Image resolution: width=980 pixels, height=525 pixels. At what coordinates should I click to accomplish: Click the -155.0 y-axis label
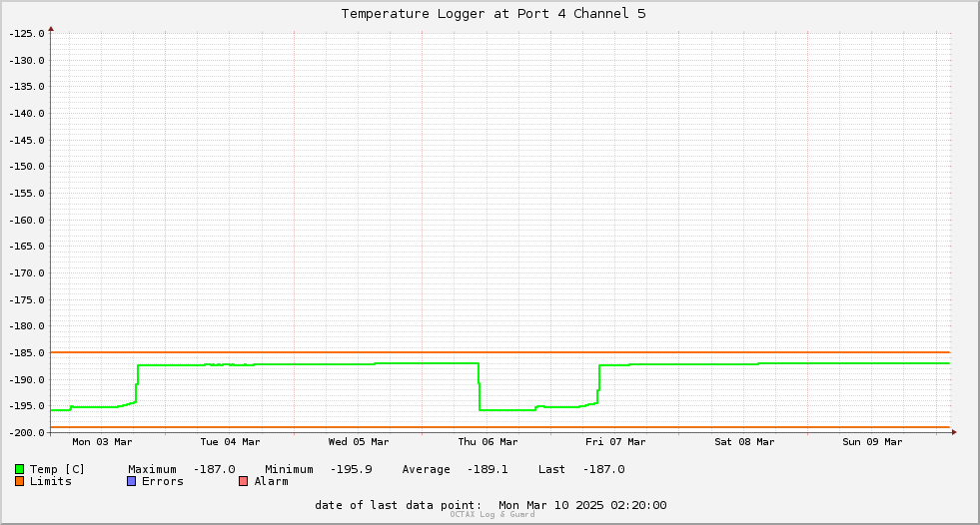click(27, 193)
